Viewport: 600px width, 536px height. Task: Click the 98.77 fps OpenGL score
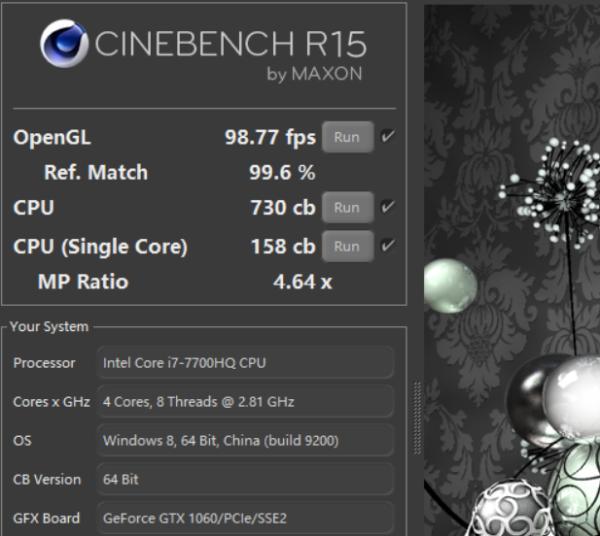[x=270, y=137]
